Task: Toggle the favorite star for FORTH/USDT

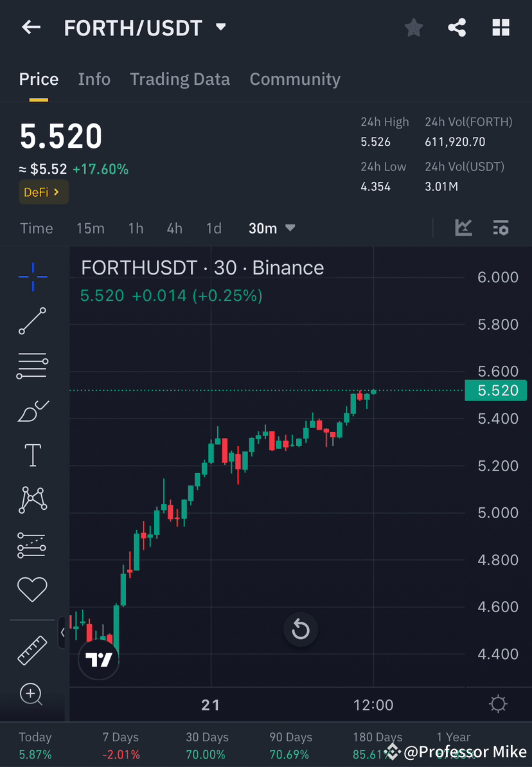Action: coord(413,27)
